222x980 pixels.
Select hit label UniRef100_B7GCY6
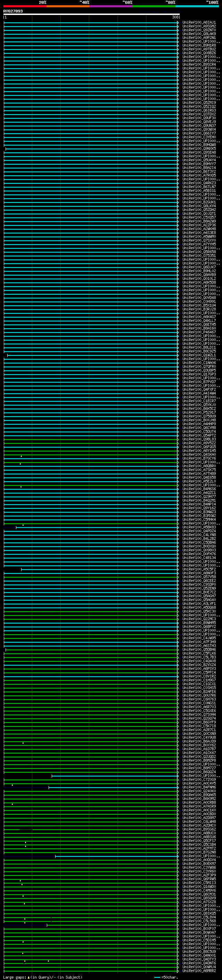click(x=199, y=459)
